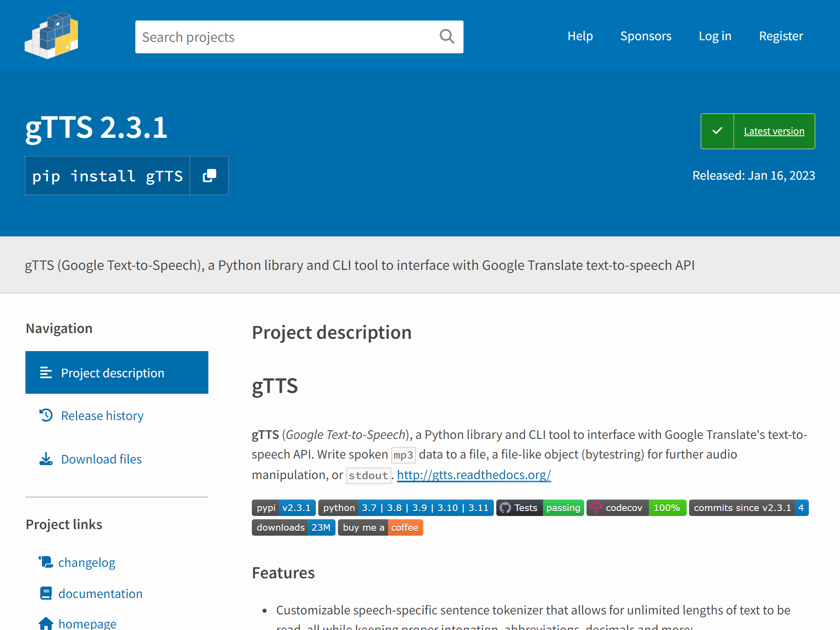The width and height of the screenshot is (840, 630).
Task: Copy the pip install command
Action: click(209, 176)
